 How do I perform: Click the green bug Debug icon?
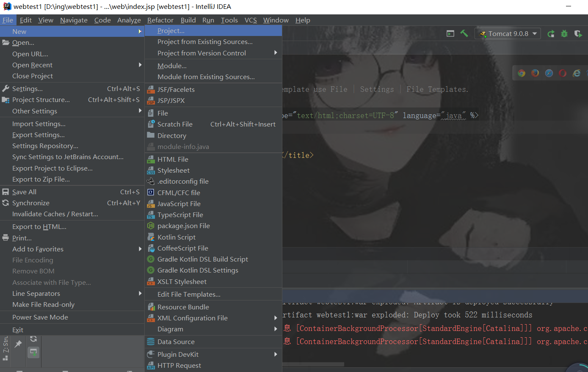[564, 34]
